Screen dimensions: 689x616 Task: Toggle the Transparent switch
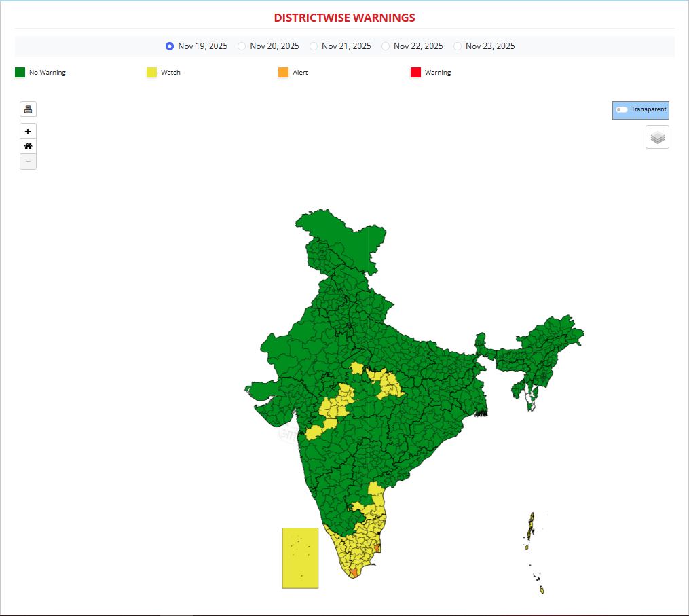(x=621, y=109)
